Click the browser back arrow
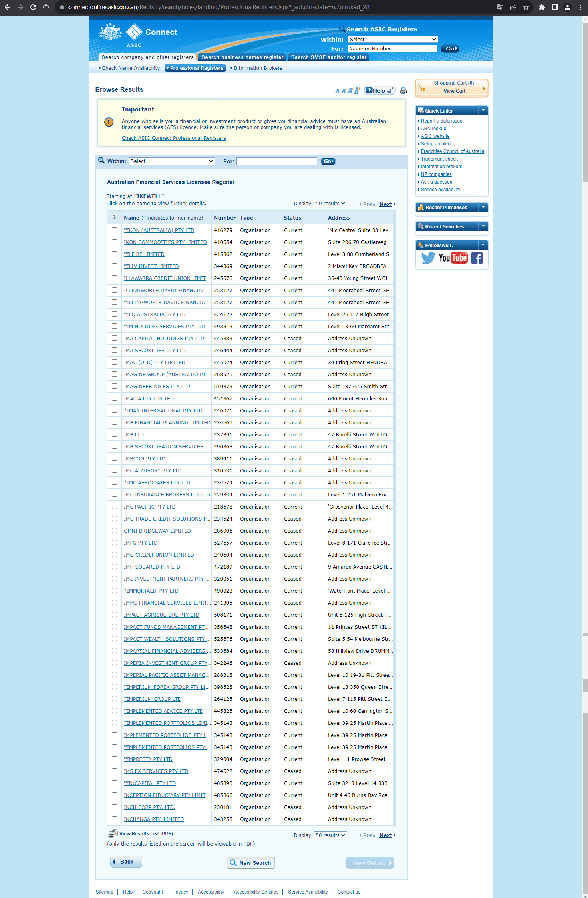Viewport: 588px width, 898px height. click(x=8, y=7)
